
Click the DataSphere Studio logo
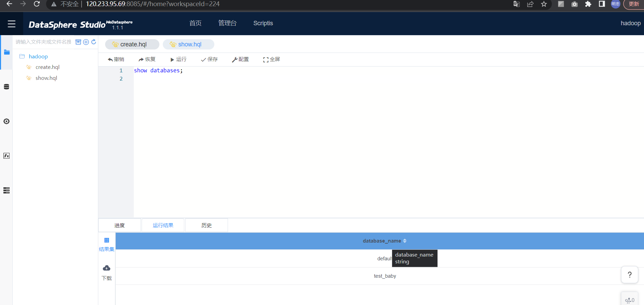click(81, 25)
